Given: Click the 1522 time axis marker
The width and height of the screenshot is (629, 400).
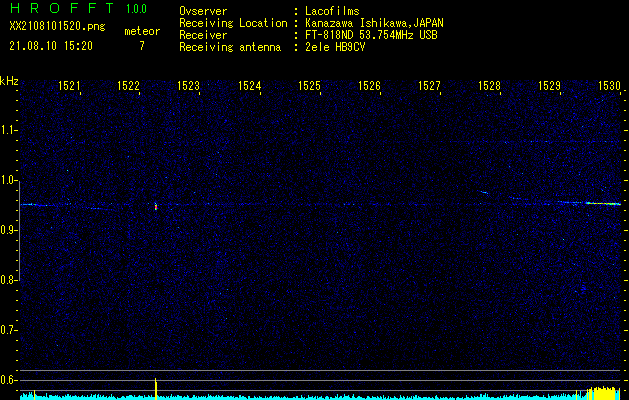Looking at the screenshot, I should (128, 86).
